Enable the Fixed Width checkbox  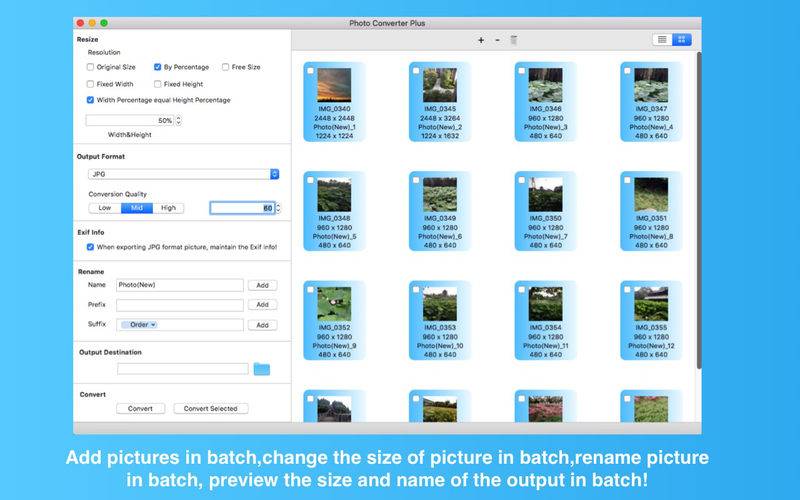90,84
